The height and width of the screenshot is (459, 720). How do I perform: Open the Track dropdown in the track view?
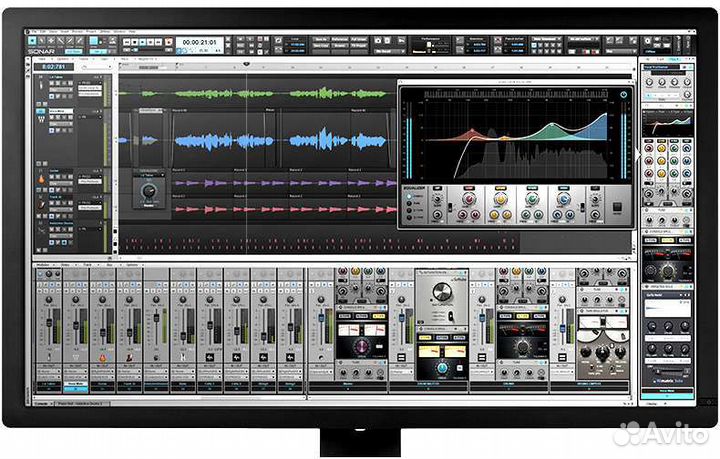point(83,60)
